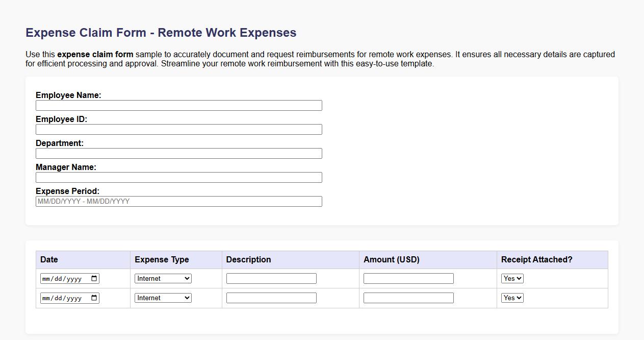Click the Amount field in the second row
The height and width of the screenshot is (340, 644).
tap(408, 298)
